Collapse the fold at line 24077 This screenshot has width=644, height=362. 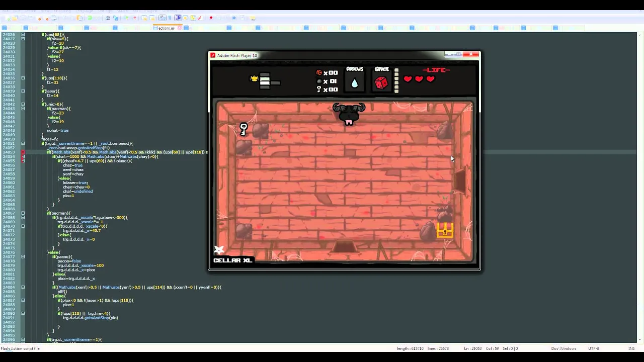23,256
